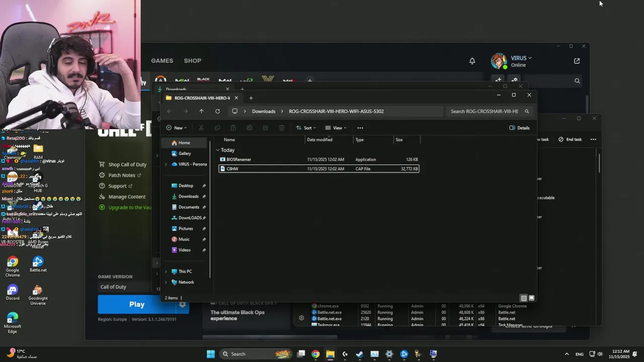Open Home in Explorer sidebar
The height and width of the screenshot is (362, 644).
(184, 143)
